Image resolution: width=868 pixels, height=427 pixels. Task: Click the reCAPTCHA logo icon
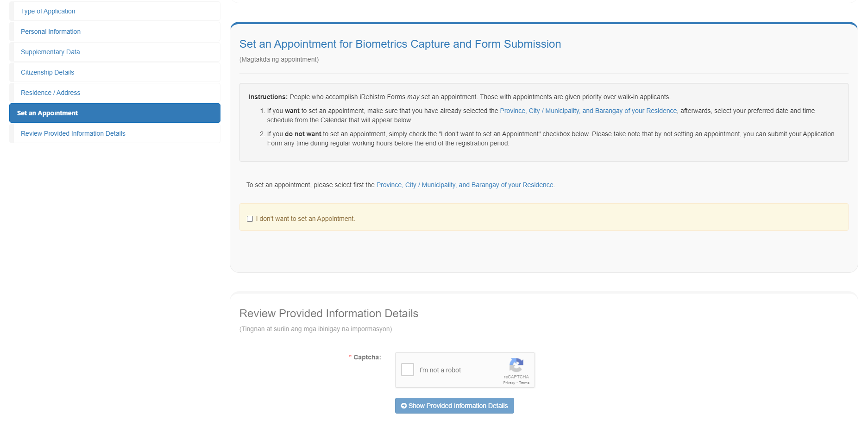[x=516, y=365]
